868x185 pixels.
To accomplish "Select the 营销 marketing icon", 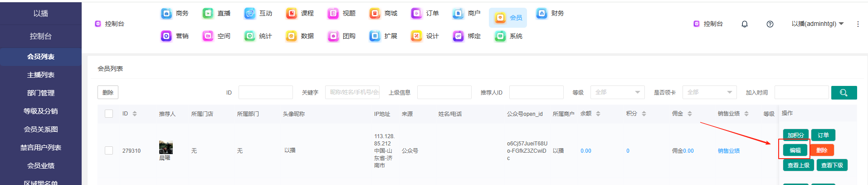I will tap(166, 36).
